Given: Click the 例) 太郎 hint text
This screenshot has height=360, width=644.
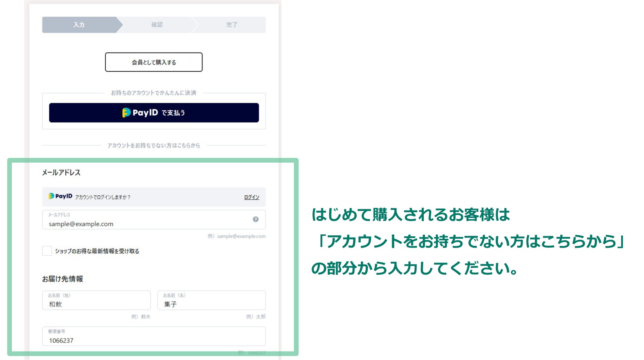Looking at the screenshot, I should [x=256, y=317].
